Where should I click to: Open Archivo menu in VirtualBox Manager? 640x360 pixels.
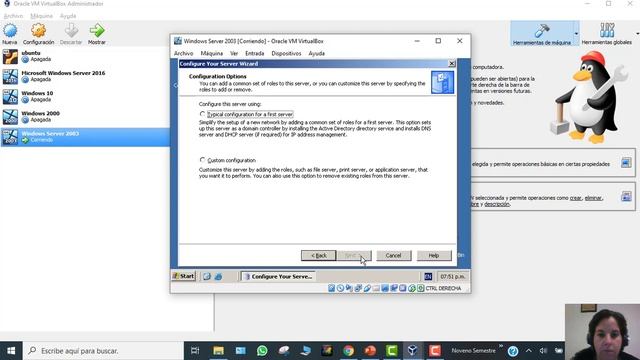click(x=13, y=16)
